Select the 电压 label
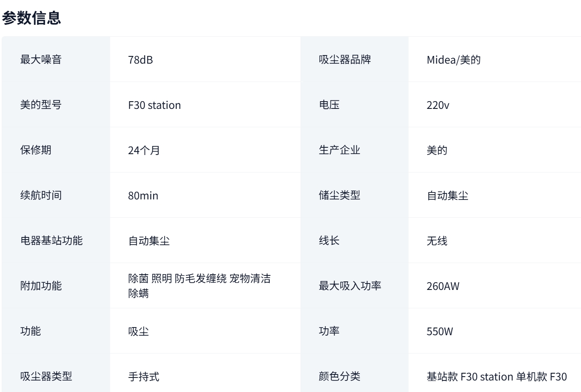 pyautogui.click(x=329, y=105)
